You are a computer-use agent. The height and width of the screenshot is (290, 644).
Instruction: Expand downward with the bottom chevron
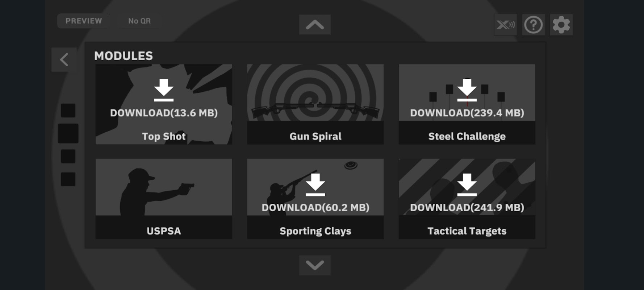[315, 265]
